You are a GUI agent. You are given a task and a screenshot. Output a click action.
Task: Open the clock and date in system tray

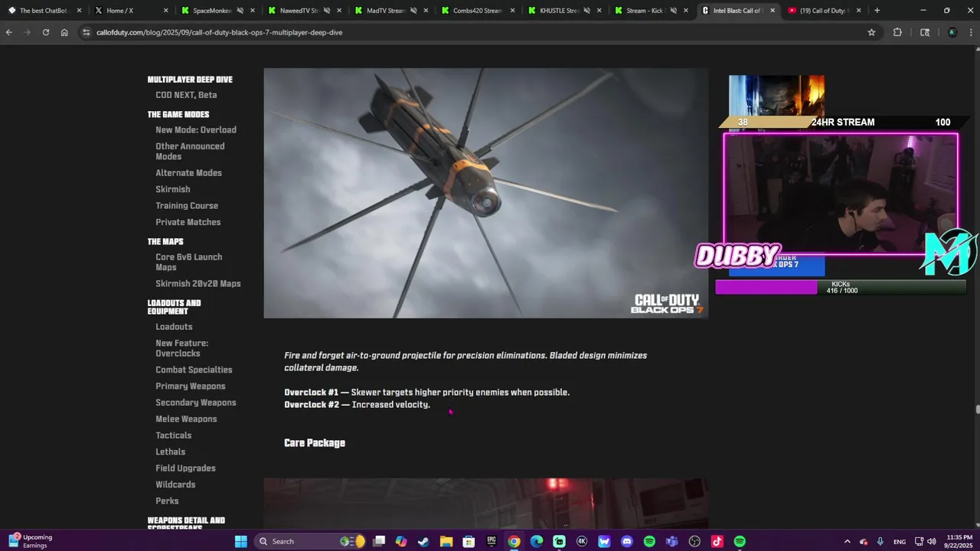point(959,541)
